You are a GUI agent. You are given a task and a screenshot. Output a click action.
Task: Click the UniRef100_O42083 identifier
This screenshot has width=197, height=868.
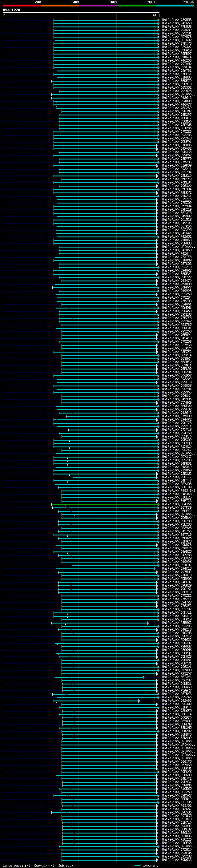pyautogui.click(x=177, y=701)
